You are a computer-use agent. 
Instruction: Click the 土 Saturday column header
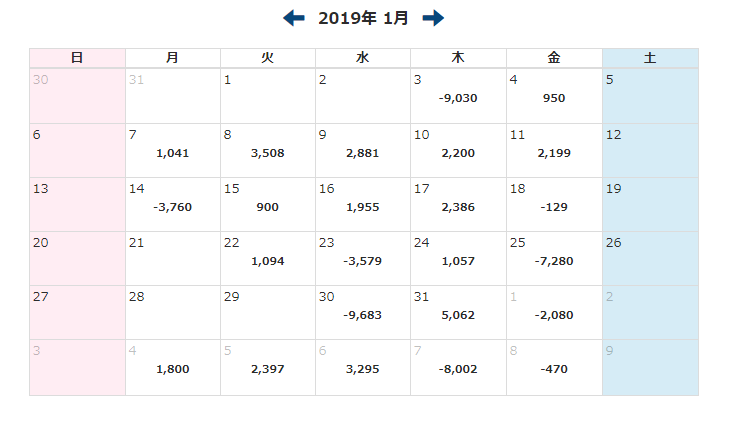[x=650, y=58]
